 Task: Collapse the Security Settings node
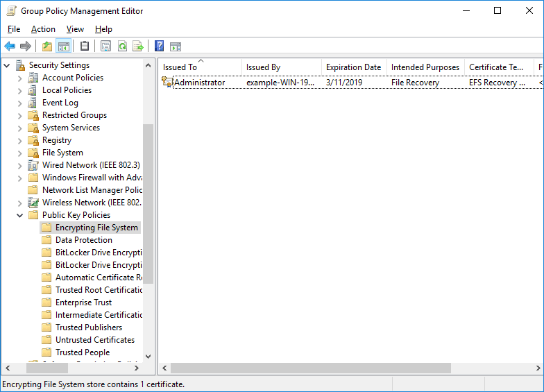[x=7, y=65]
